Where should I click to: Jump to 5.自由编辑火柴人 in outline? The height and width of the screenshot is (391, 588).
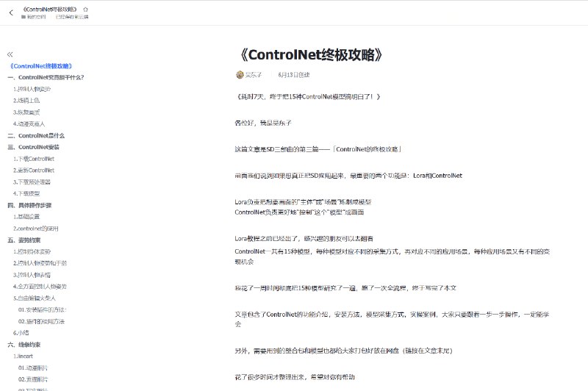35,298
